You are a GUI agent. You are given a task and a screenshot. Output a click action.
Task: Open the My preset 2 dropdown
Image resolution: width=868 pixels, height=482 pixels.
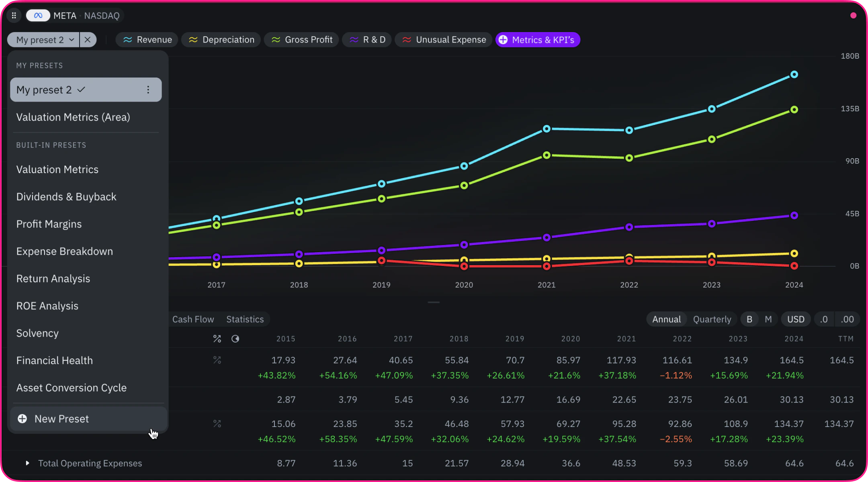coord(43,40)
